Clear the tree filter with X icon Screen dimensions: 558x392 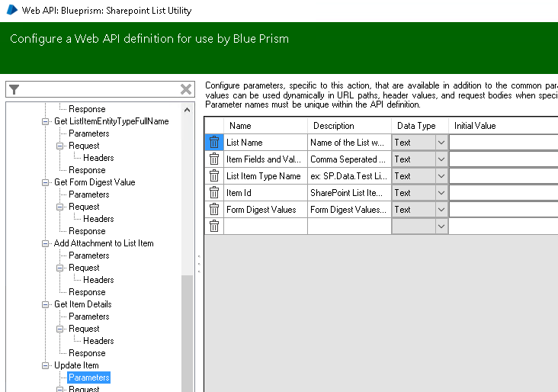coord(185,89)
